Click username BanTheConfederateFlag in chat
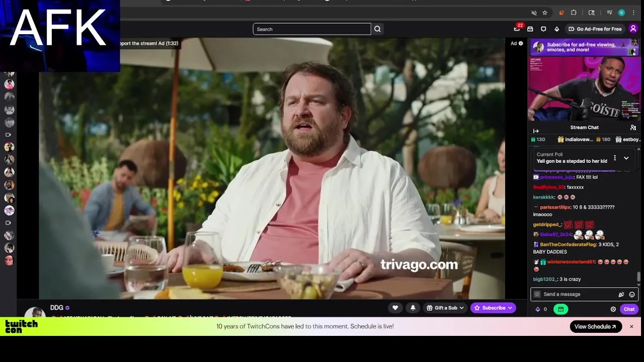 click(x=568, y=244)
